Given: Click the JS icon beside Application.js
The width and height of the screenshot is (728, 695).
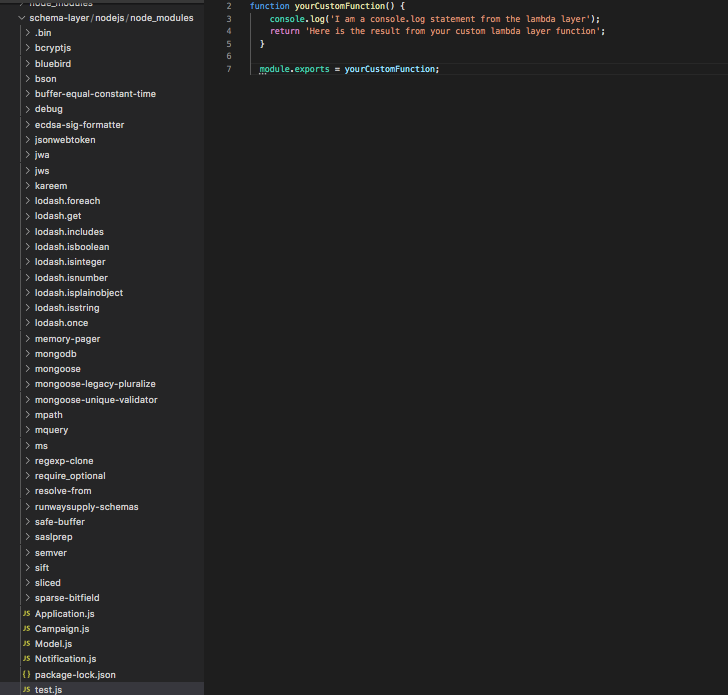Looking at the screenshot, I should [26, 614].
